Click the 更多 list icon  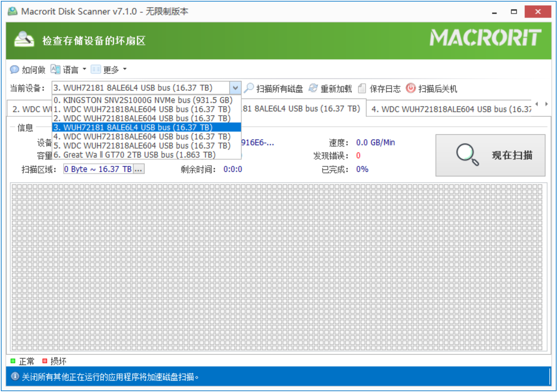click(96, 69)
